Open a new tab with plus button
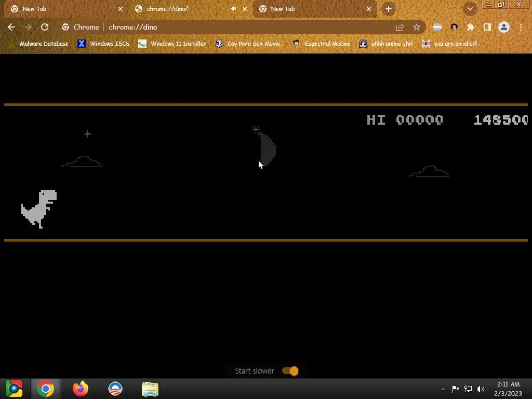 coord(389,9)
